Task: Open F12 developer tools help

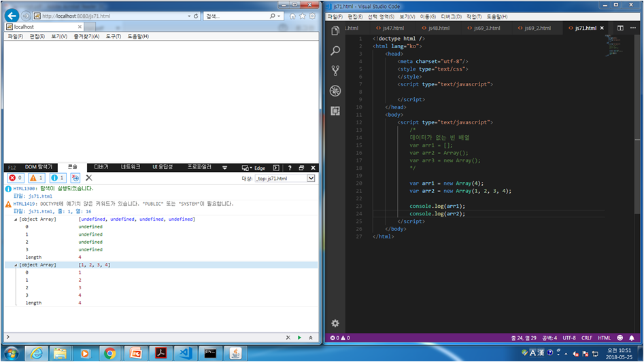Action: click(290, 168)
